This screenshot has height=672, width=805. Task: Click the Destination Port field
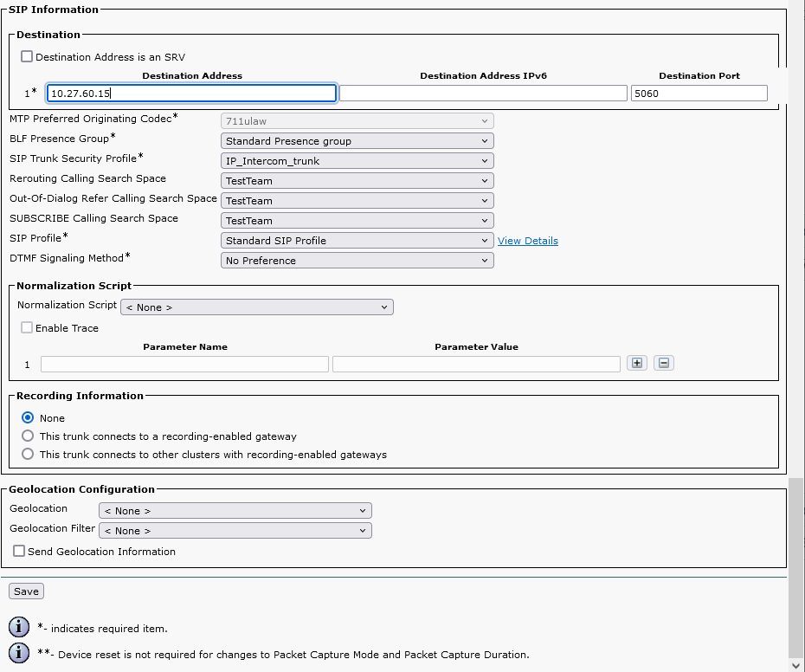tap(699, 94)
